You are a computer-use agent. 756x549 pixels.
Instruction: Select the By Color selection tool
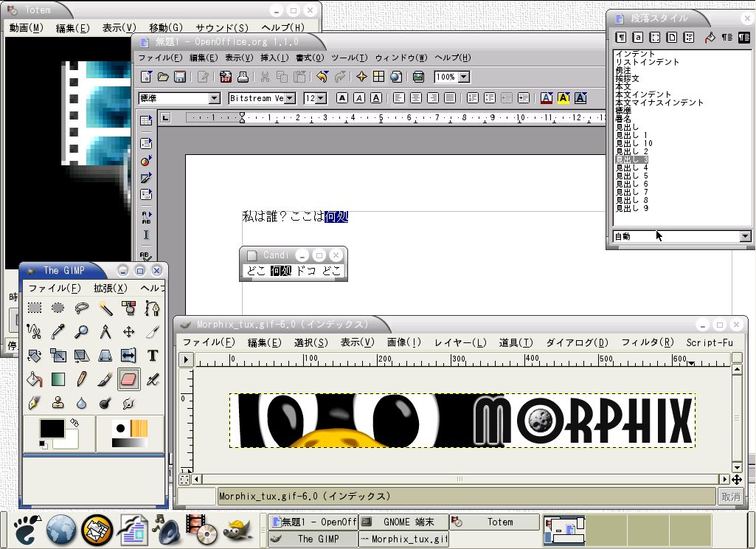tap(129, 308)
